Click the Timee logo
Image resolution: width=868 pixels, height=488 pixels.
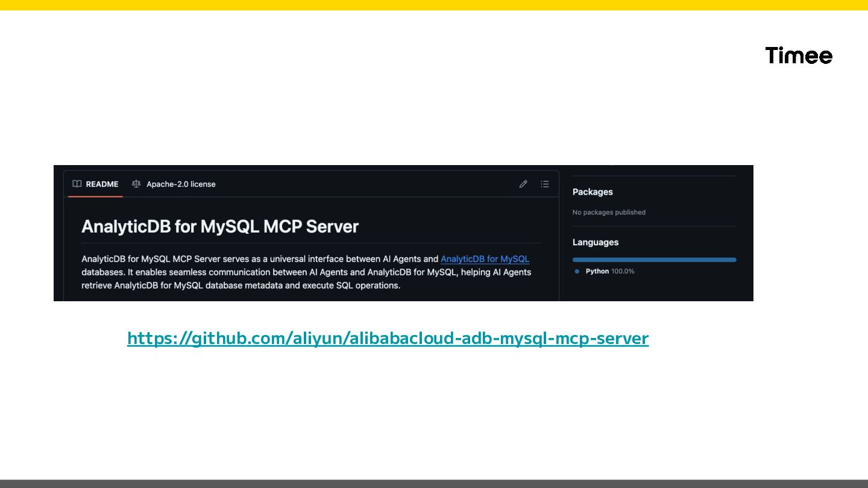[x=799, y=55]
